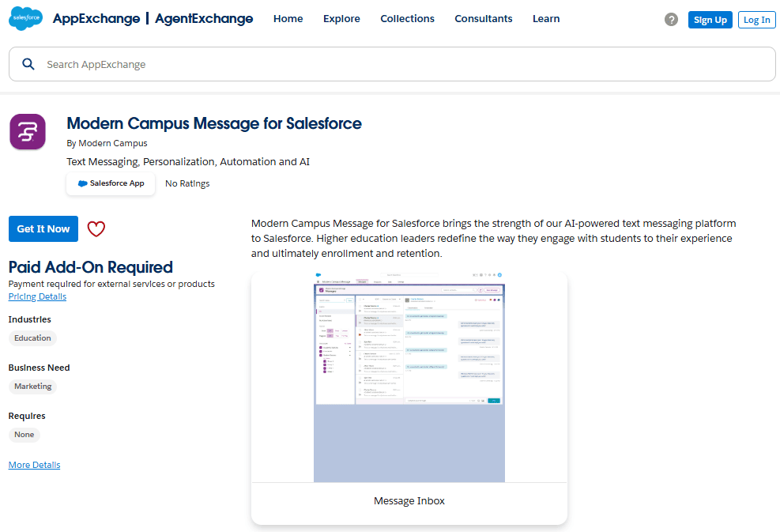
Task: Click the AppExchange title link
Action: pyautogui.click(x=96, y=19)
